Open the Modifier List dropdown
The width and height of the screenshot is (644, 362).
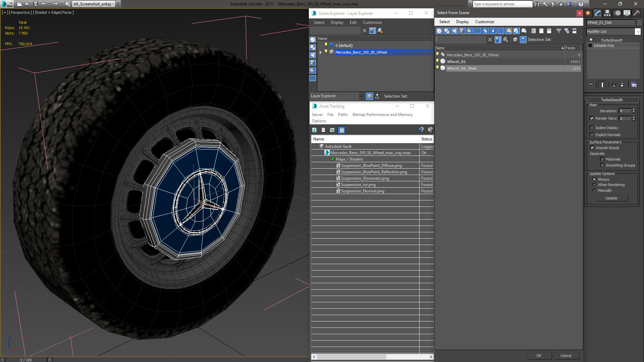[x=638, y=32]
